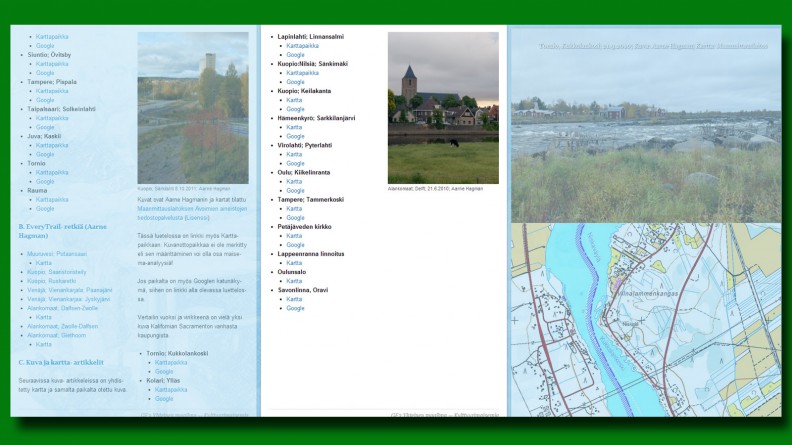Open Google link under Rauma
The width and height of the screenshot is (792, 445).
45,208
